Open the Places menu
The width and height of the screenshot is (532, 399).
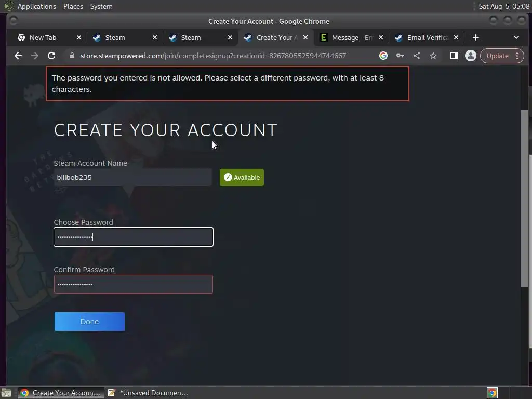pos(73,6)
